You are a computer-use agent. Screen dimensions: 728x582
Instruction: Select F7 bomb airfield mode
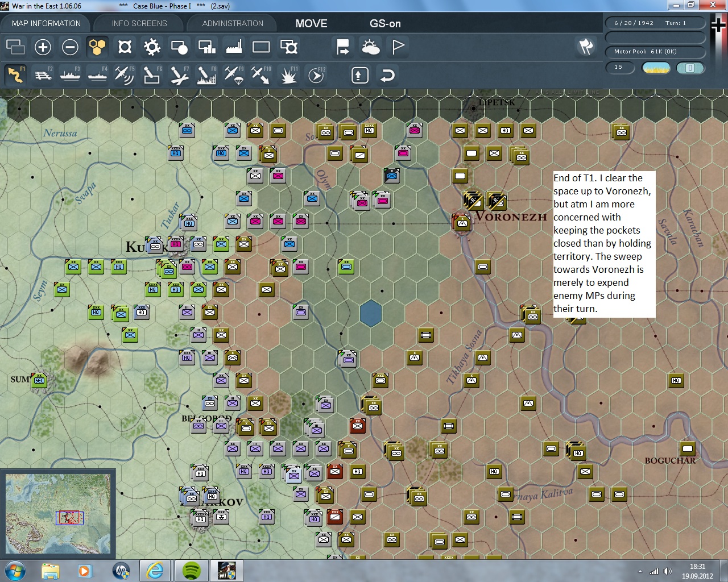(x=179, y=75)
